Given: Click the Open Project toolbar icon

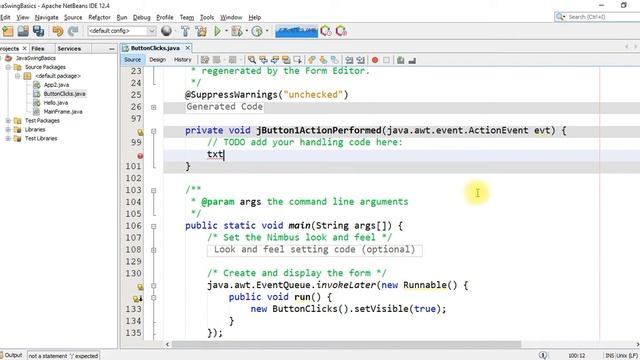Looking at the screenshot, I should (x=23, y=31).
